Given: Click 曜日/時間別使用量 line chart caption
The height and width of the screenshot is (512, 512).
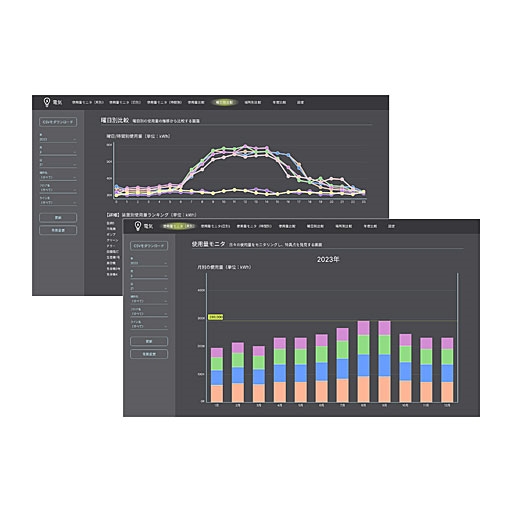Looking at the screenshot, I should [138, 136].
